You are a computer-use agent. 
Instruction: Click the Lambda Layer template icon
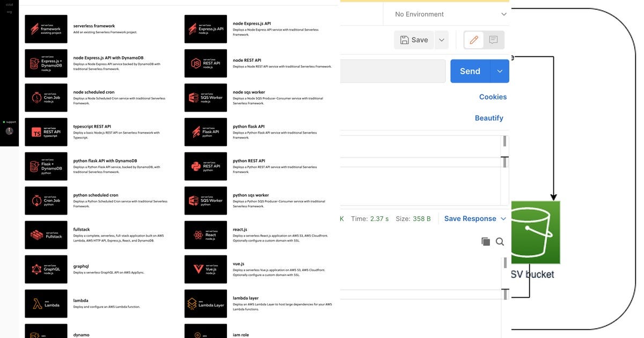click(206, 303)
